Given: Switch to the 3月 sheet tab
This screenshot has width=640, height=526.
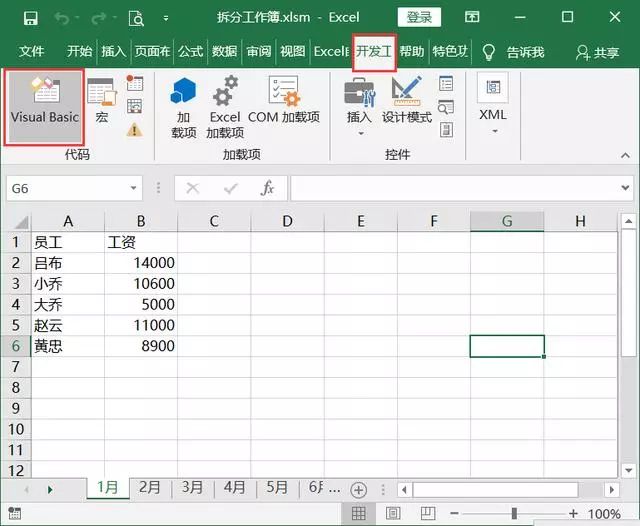Looking at the screenshot, I should pos(192,488).
